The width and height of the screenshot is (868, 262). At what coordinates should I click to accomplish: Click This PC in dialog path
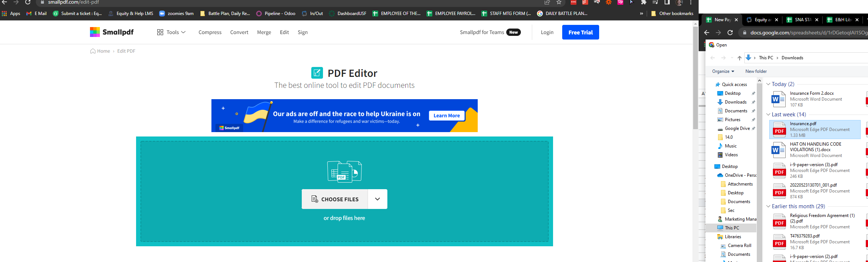[766, 58]
